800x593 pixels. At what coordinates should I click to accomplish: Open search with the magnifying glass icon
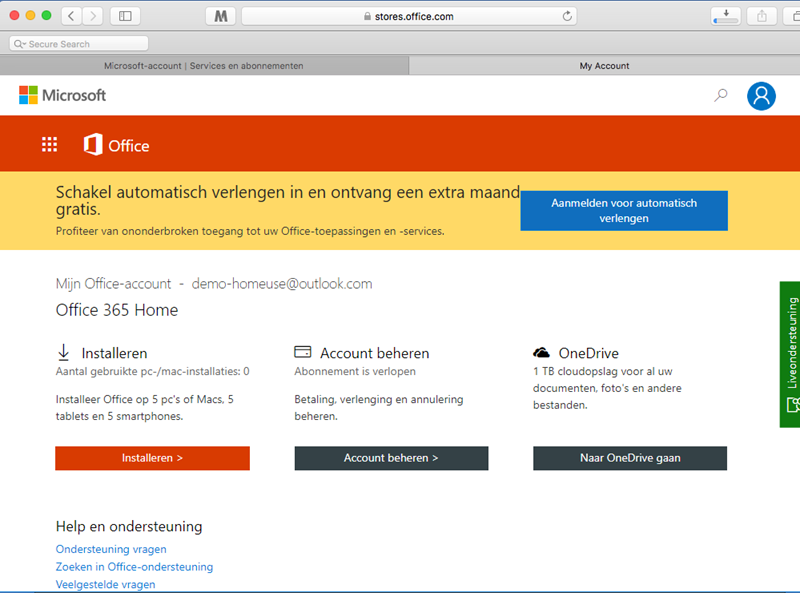tap(720, 96)
